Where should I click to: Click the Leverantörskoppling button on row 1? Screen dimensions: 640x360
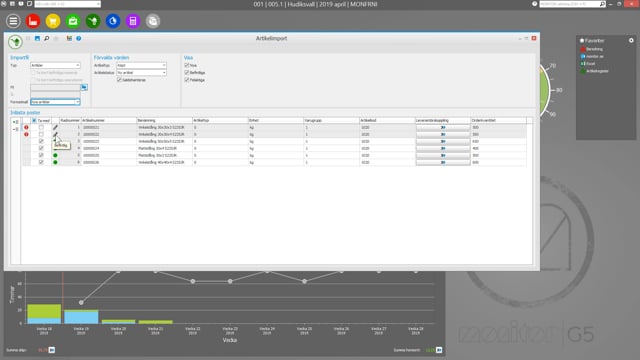click(443, 128)
